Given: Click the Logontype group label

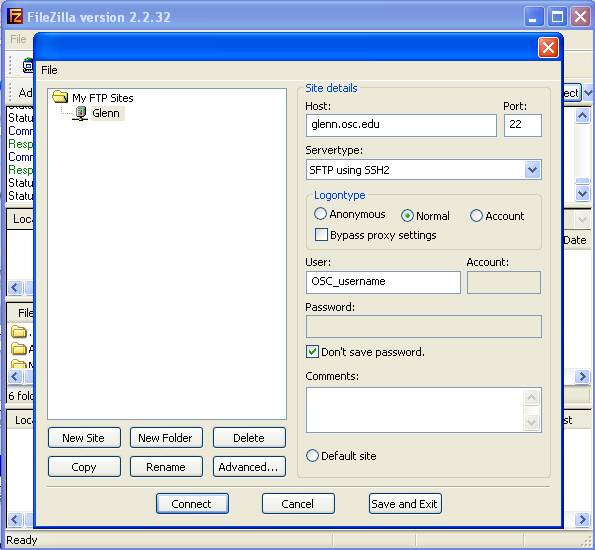Looking at the screenshot, I should (340, 195).
